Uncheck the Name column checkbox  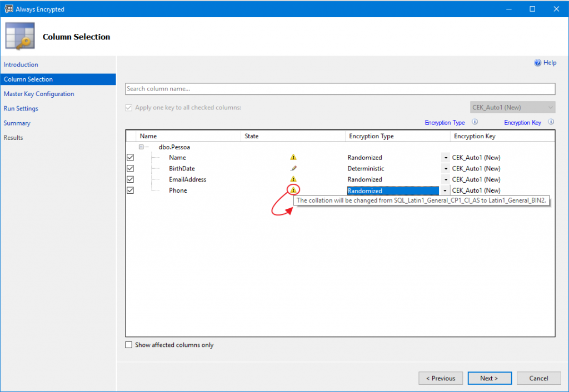point(129,157)
